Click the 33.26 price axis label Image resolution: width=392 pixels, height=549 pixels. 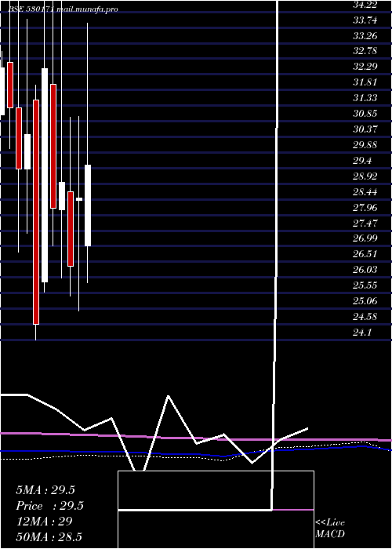pyautogui.click(x=365, y=36)
